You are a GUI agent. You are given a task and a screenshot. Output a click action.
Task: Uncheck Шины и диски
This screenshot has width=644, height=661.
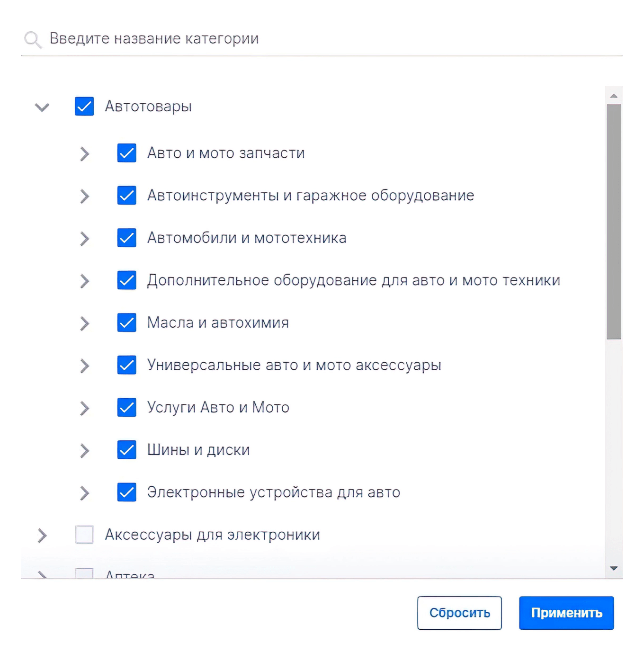126,450
